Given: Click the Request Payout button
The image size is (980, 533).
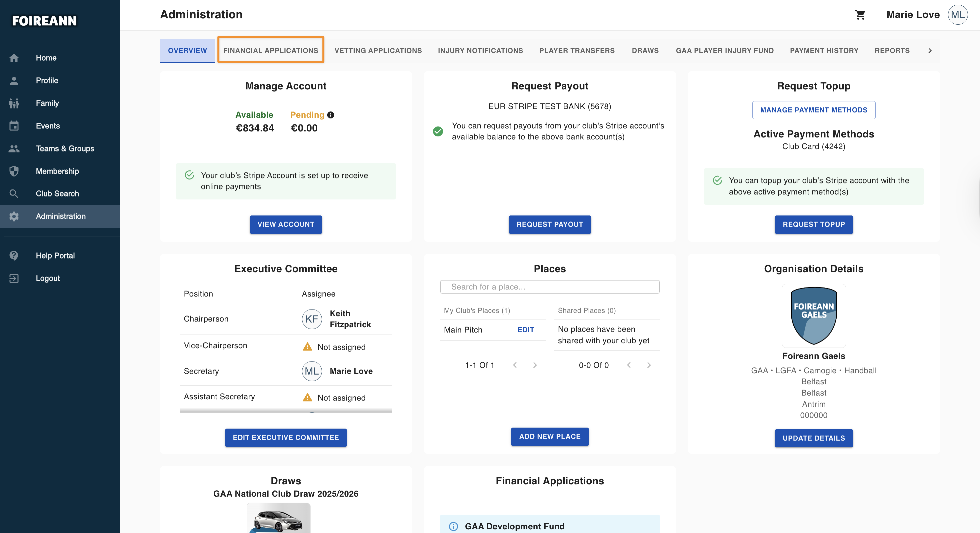Looking at the screenshot, I should pyautogui.click(x=549, y=224).
